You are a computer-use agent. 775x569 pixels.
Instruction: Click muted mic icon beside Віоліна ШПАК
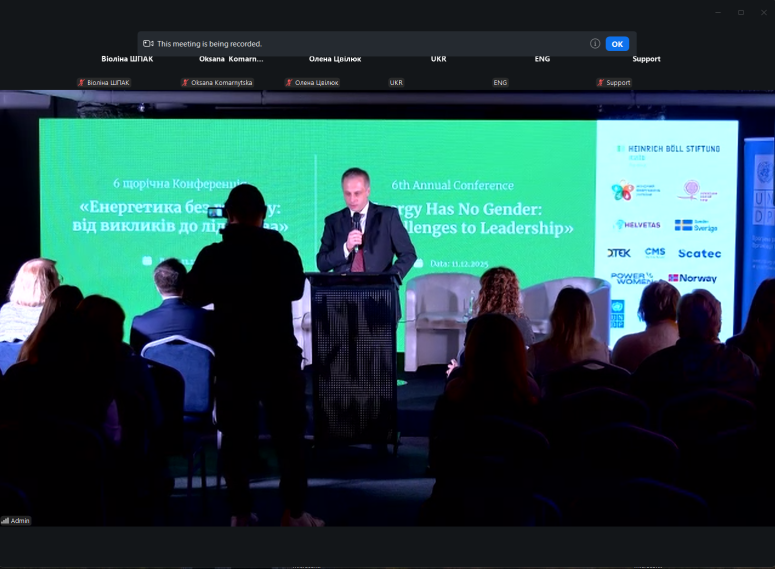pos(82,83)
